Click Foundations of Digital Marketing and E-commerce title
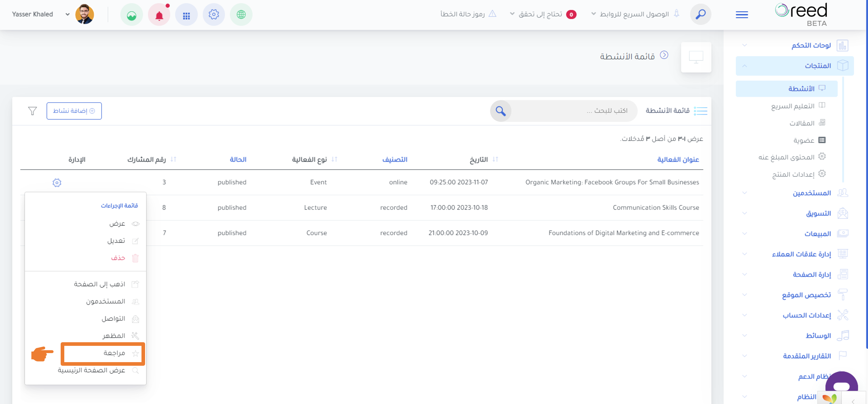The width and height of the screenshot is (868, 404). [624, 233]
